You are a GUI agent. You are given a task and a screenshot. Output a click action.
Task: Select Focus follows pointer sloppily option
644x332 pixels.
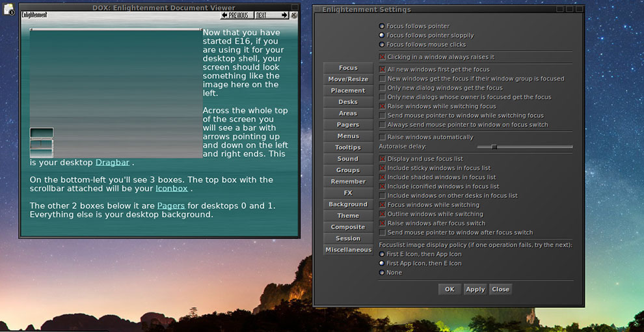pos(426,35)
